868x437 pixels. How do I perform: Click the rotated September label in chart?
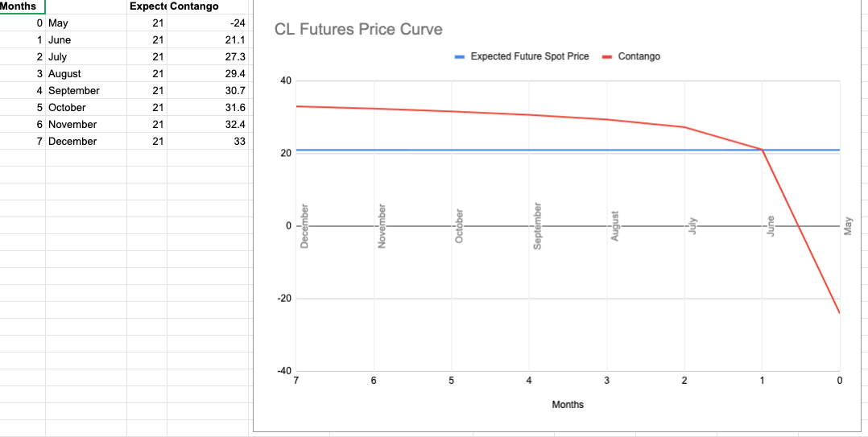[537, 227]
